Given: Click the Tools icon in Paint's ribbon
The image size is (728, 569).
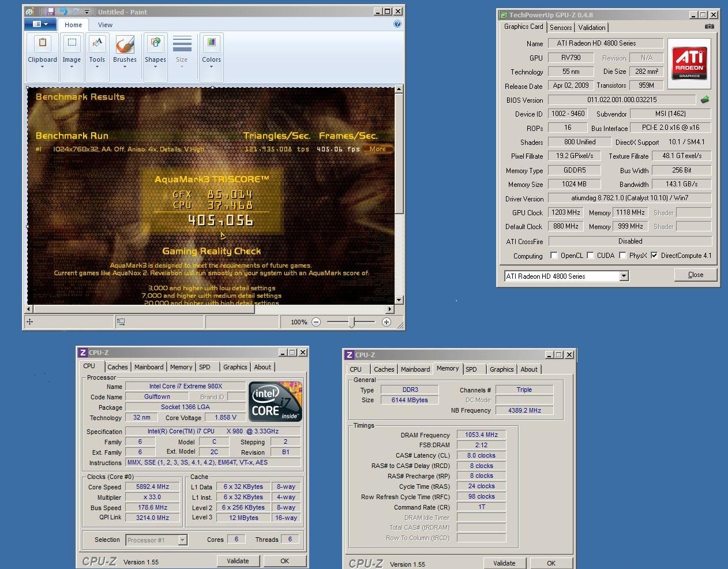Looking at the screenshot, I should (97, 43).
